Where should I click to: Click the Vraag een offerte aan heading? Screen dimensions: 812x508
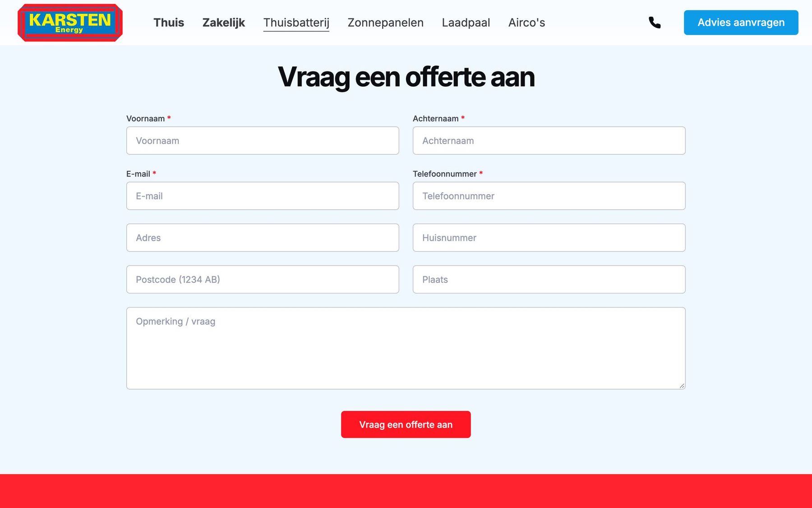[406, 77]
